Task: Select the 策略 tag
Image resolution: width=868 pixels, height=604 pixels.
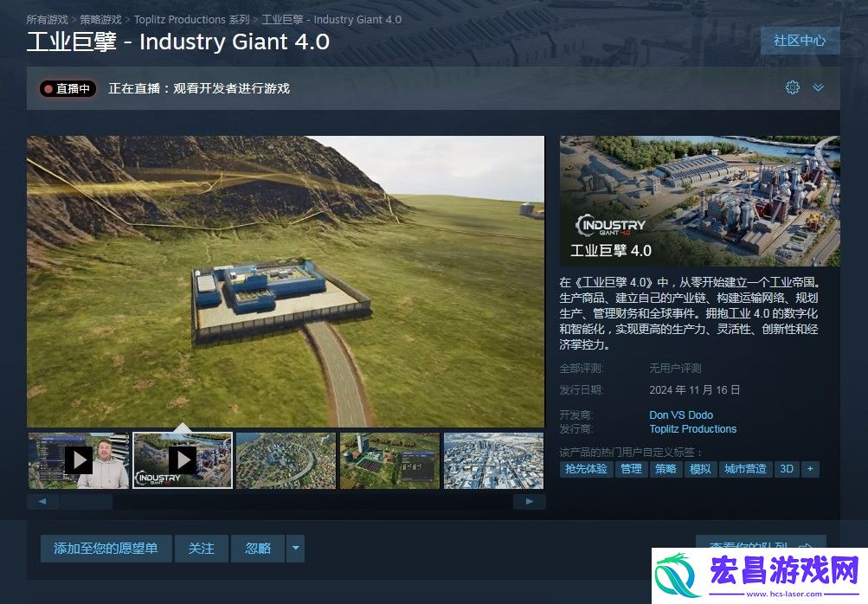Action: tap(665, 469)
